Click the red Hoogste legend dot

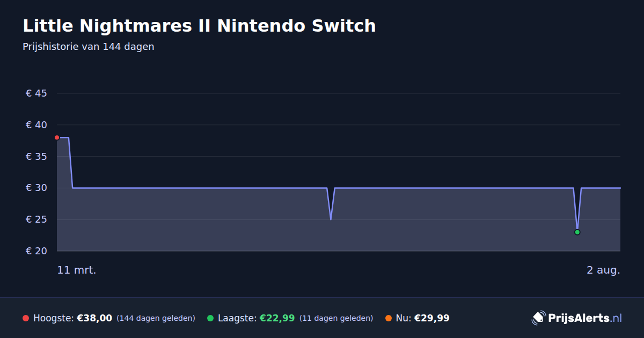coord(26,318)
